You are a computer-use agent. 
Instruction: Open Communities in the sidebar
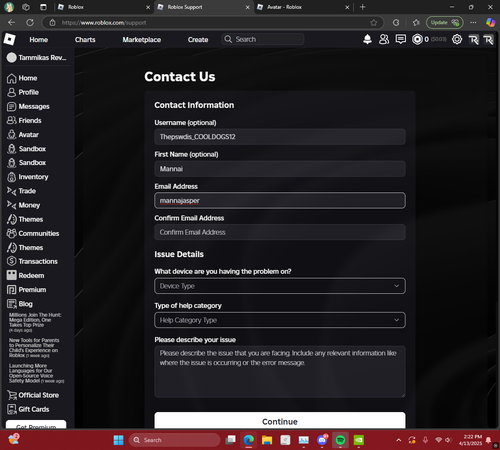[x=33, y=233]
